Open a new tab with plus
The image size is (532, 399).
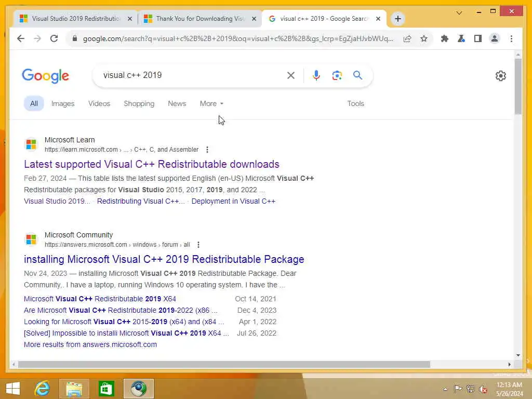point(398,19)
